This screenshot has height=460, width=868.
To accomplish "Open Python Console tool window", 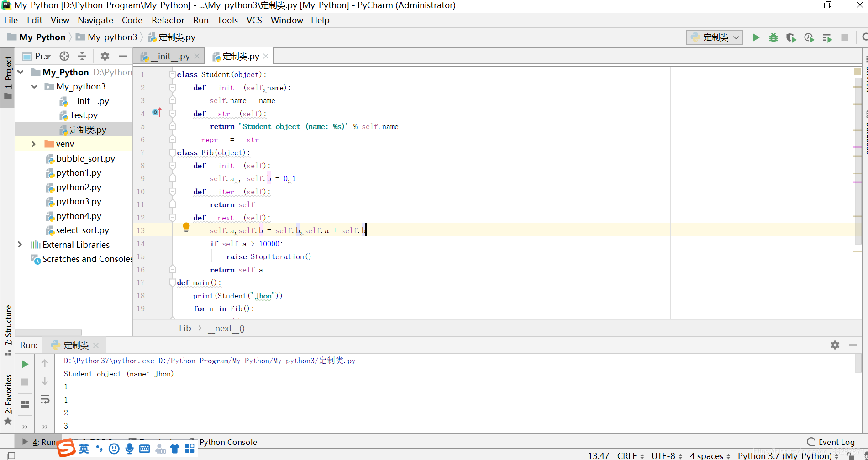I will [x=228, y=442].
